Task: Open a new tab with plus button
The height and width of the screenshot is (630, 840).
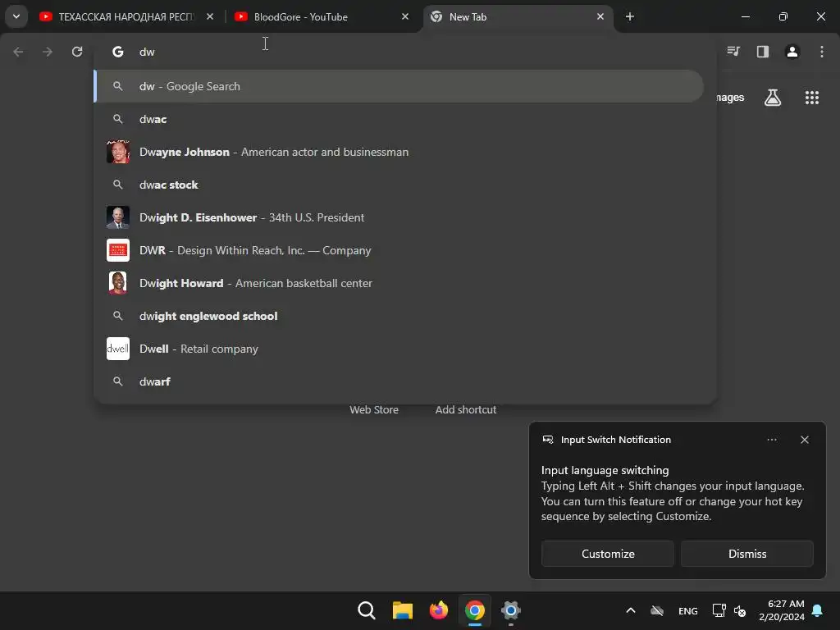Action: [629, 16]
